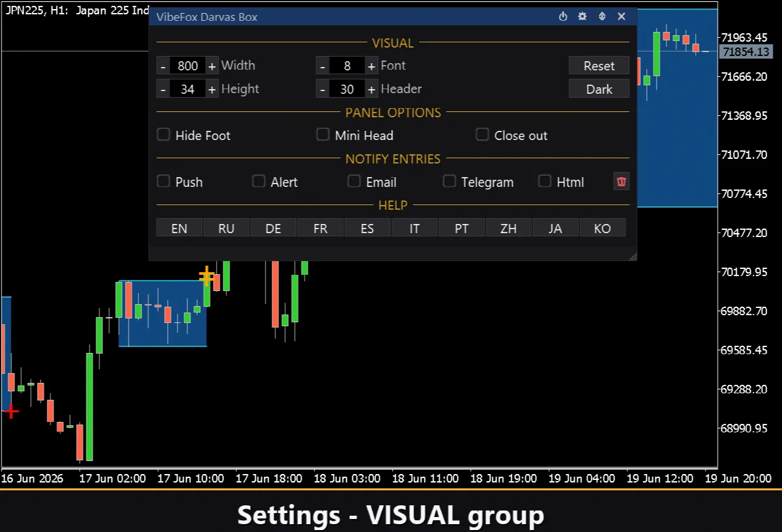
Task: Select ZH help language
Action: click(x=508, y=228)
